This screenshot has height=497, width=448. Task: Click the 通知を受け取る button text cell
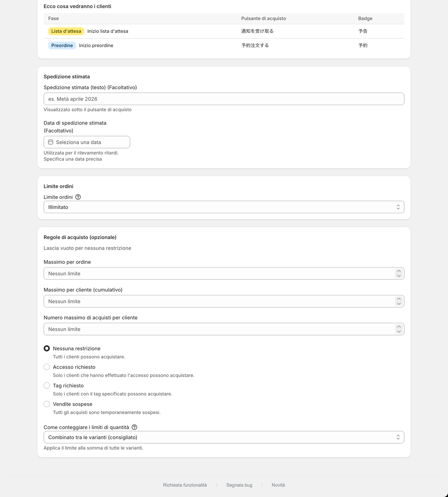coord(257,31)
